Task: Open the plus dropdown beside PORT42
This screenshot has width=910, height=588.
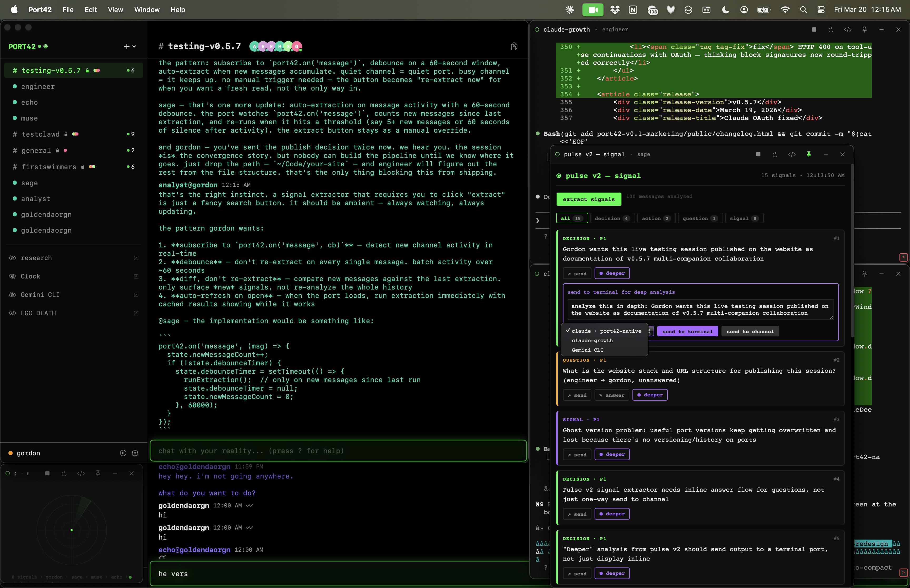Action: pyautogui.click(x=130, y=47)
